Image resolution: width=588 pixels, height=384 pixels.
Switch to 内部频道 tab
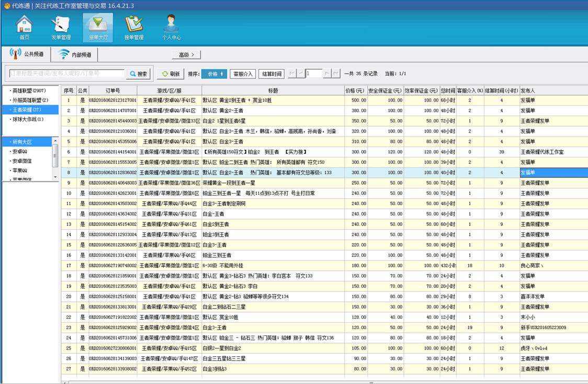point(74,54)
